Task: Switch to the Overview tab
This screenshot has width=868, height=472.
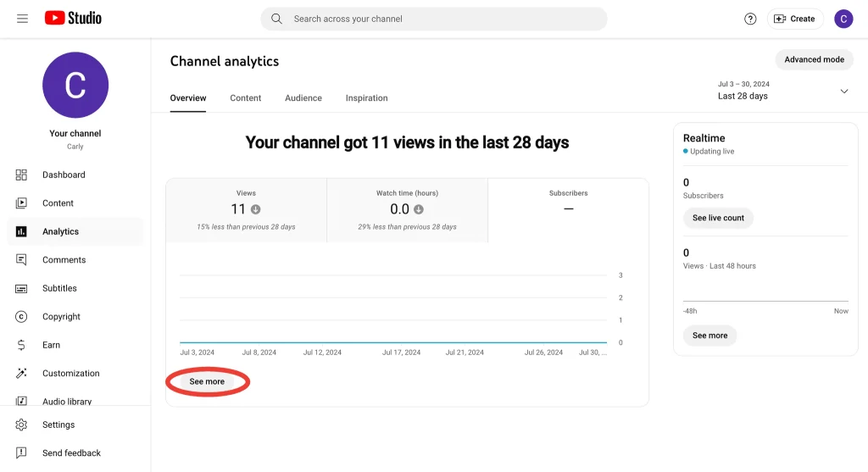Action: click(187, 98)
